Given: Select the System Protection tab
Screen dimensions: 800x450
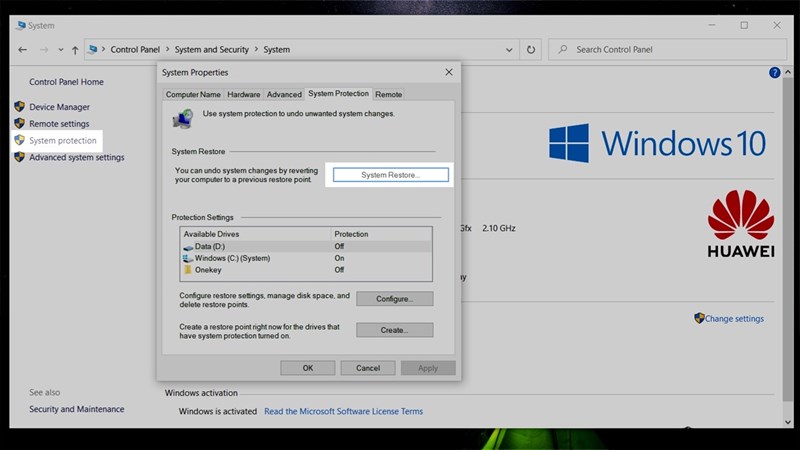Looking at the screenshot, I should (x=338, y=93).
